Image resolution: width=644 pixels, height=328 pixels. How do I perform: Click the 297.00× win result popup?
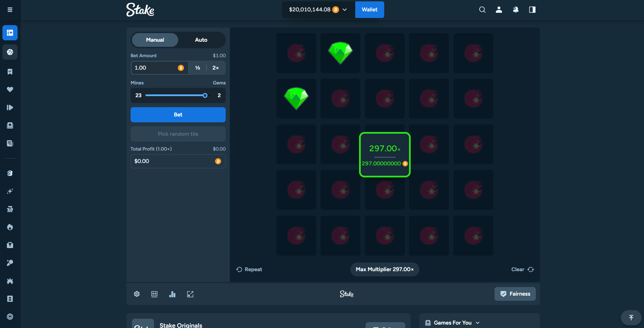pos(385,155)
